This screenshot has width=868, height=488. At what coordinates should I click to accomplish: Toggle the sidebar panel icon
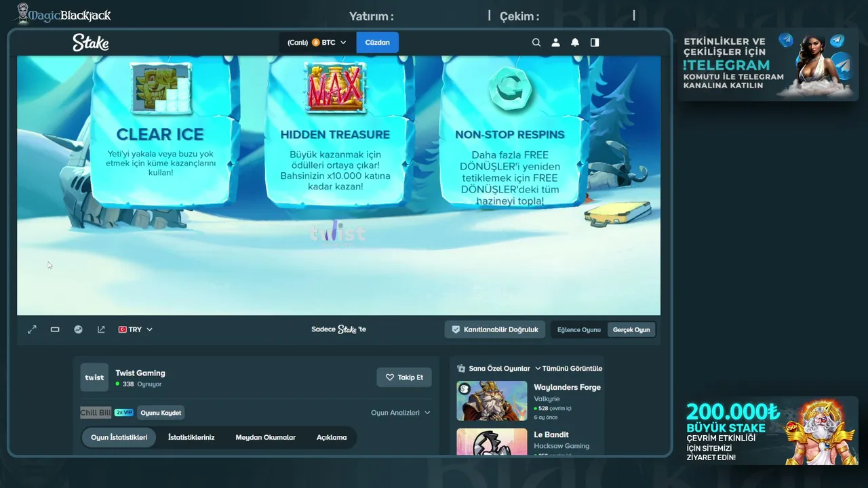(x=595, y=42)
